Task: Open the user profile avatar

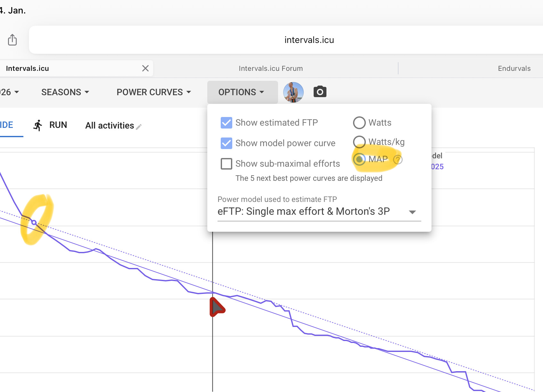Action: [x=293, y=92]
